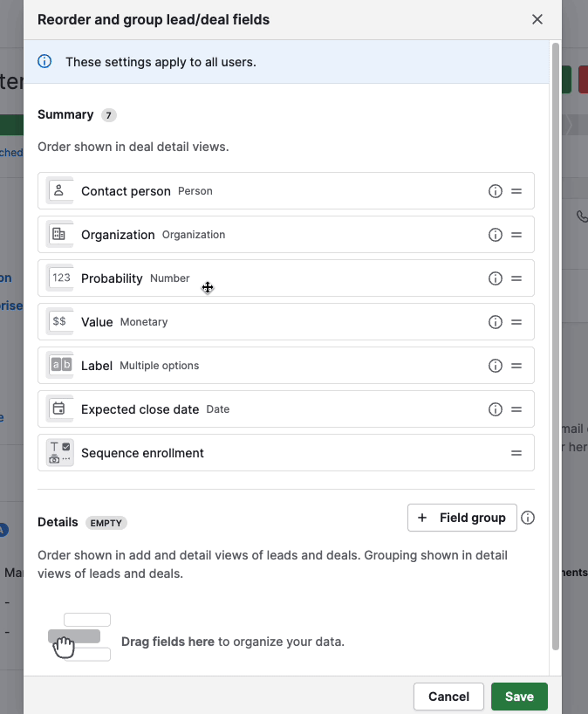Click drag handle on Contact person row
This screenshot has width=588, height=714.
pyautogui.click(x=516, y=191)
